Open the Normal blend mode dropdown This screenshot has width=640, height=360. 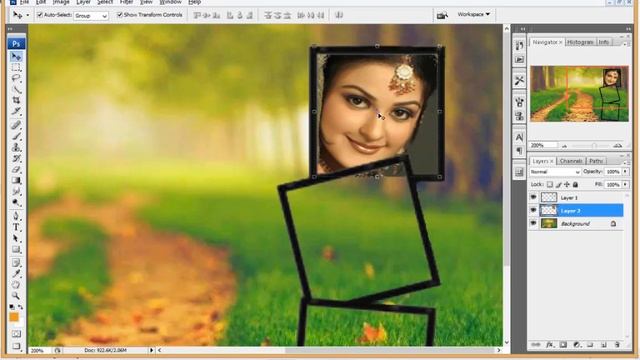555,172
